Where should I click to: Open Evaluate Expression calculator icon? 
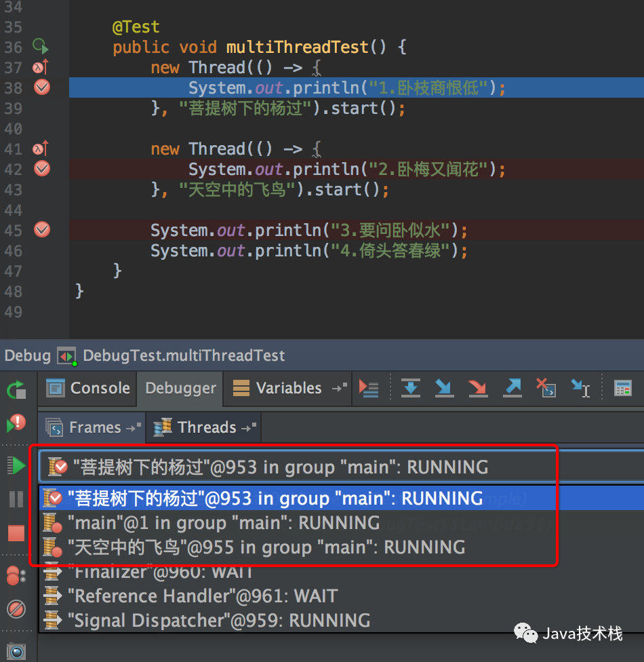tap(622, 388)
